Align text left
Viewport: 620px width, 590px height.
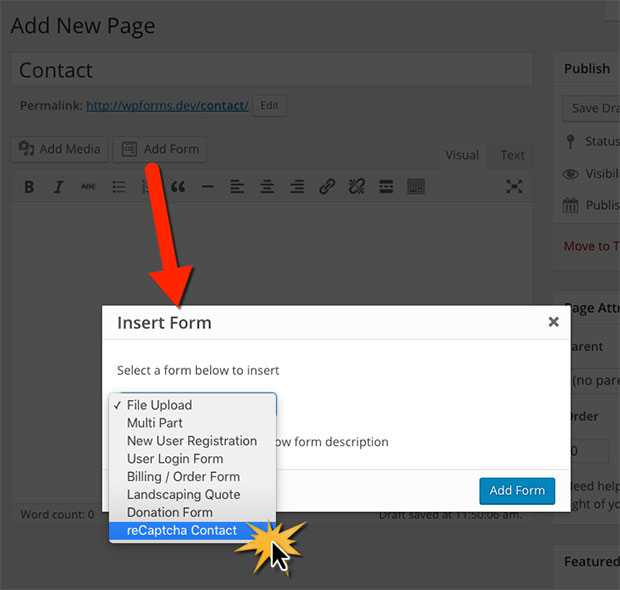tap(237, 187)
